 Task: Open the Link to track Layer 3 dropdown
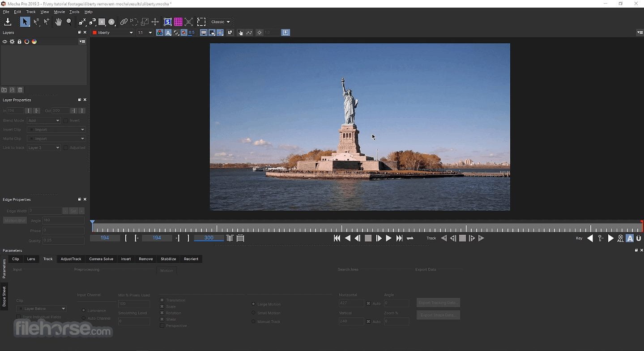click(43, 148)
